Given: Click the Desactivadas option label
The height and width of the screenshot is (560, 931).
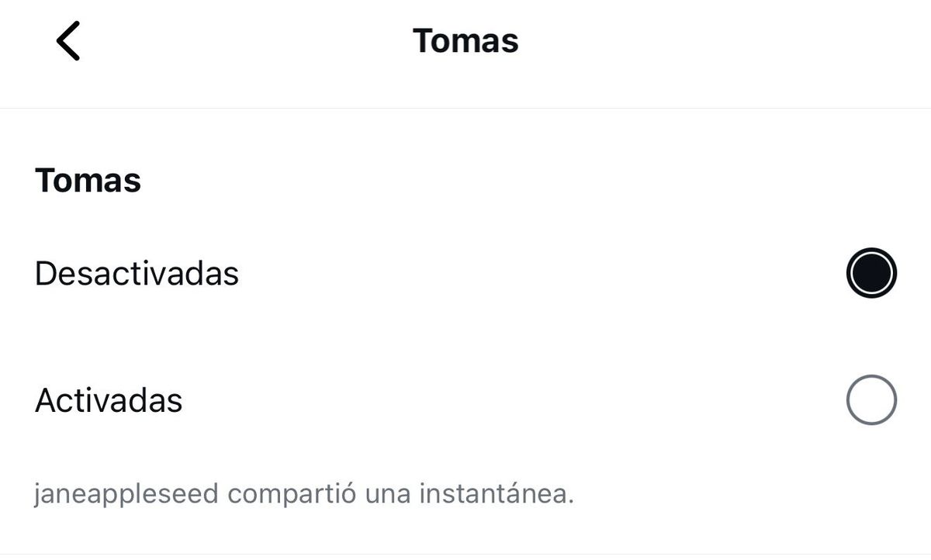Looking at the screenshot, I should 137,274.
